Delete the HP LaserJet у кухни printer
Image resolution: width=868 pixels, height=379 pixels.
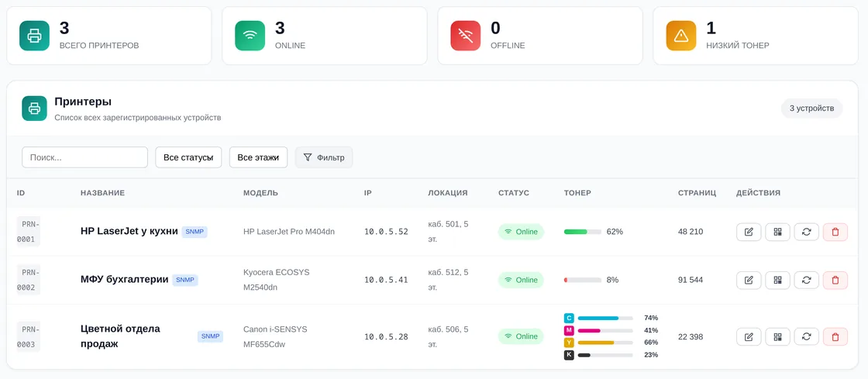pyautogui.click(x=835, y=232)
